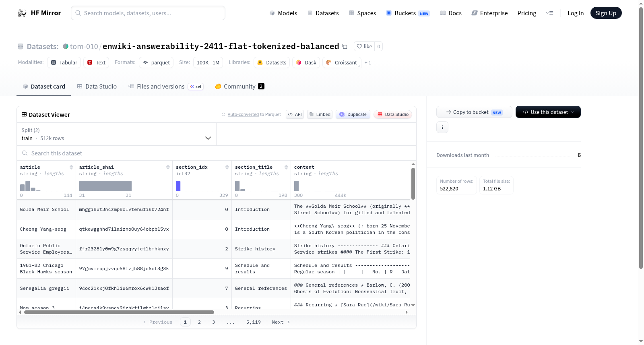Go to Next page of rows

pyautogui.click(x=281, y=322)
